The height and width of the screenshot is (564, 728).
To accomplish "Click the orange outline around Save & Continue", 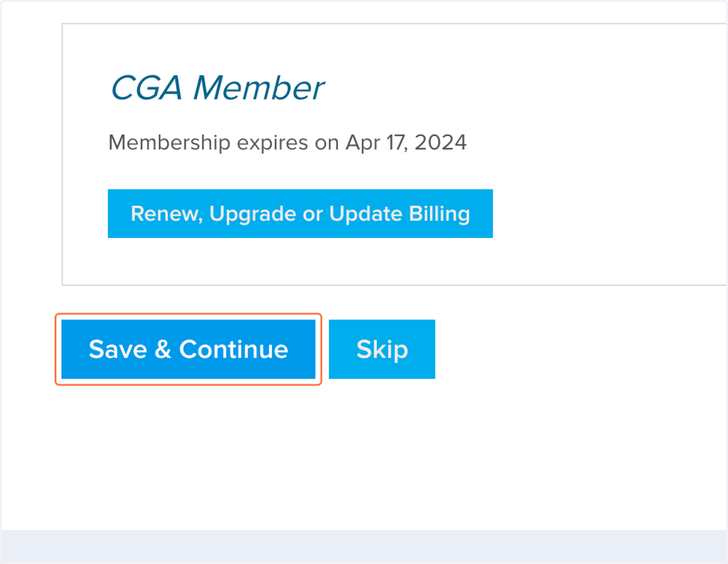I will [188, 314].
